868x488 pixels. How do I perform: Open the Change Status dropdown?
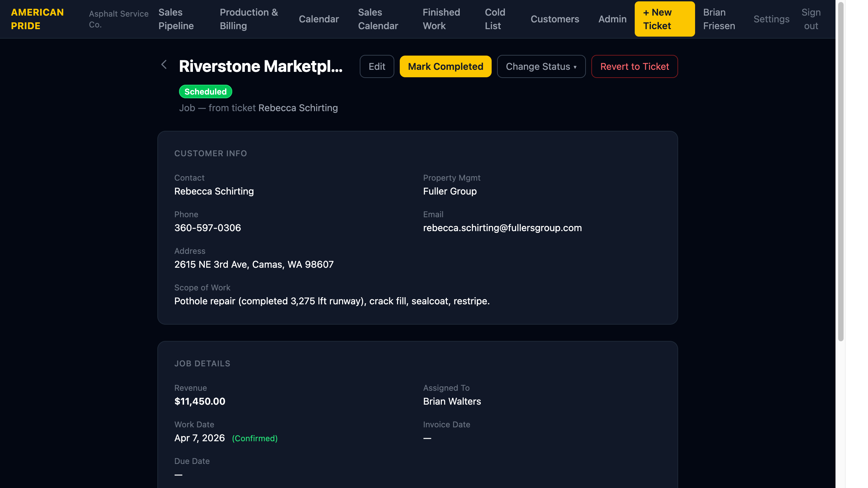click(x=541, y=66)
